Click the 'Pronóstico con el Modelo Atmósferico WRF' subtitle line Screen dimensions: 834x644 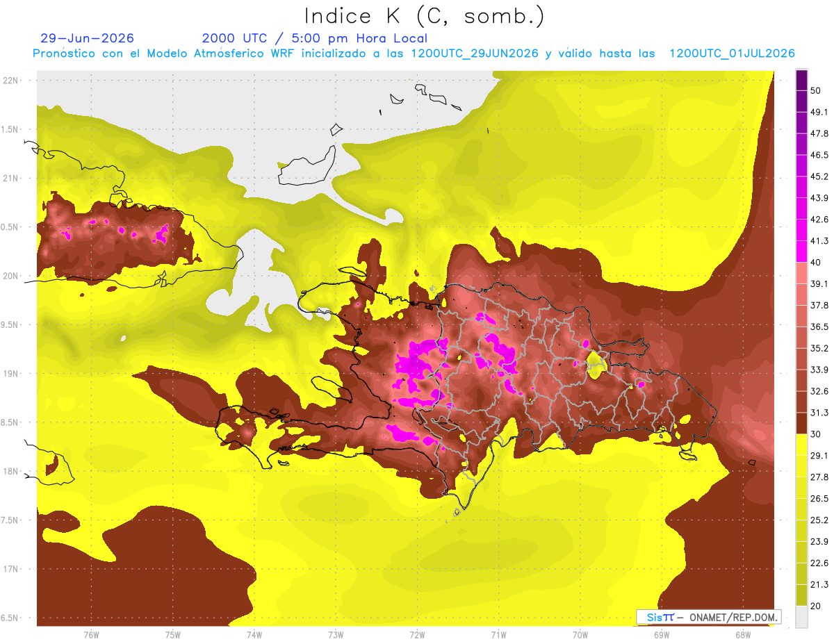(414, 53)
